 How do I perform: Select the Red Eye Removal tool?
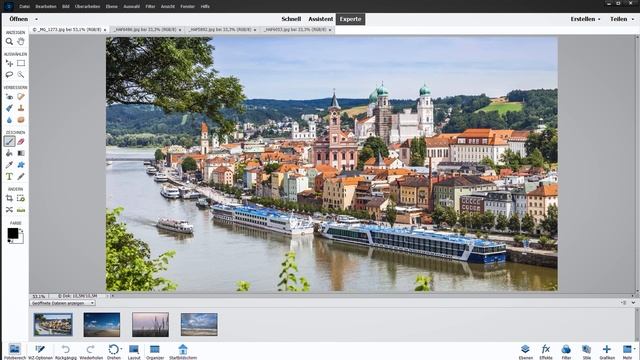point(9,97)
